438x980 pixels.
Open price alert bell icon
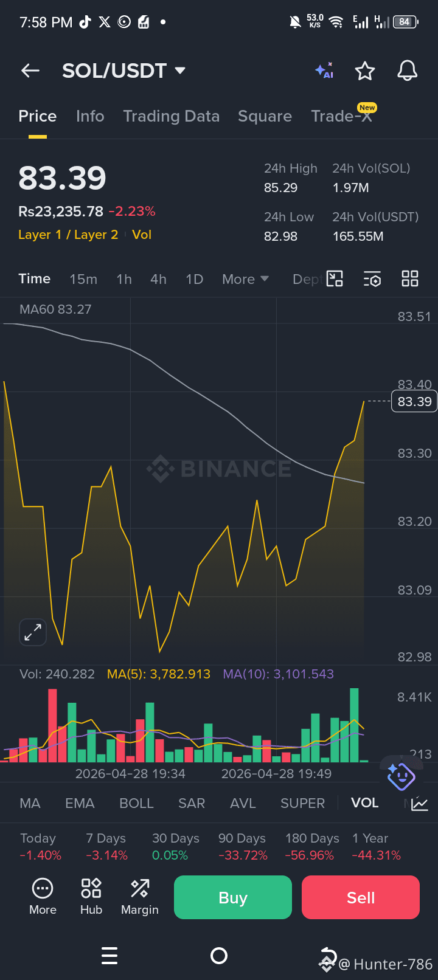coord(408,71)
